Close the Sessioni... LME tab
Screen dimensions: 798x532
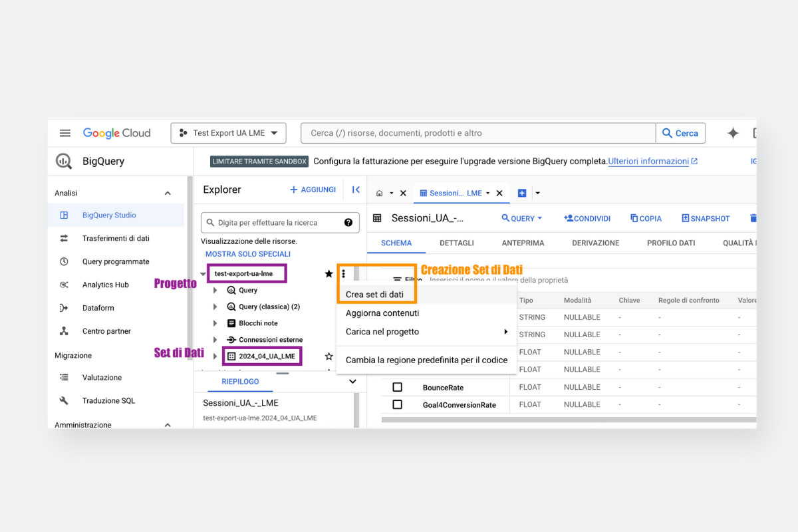499,194
